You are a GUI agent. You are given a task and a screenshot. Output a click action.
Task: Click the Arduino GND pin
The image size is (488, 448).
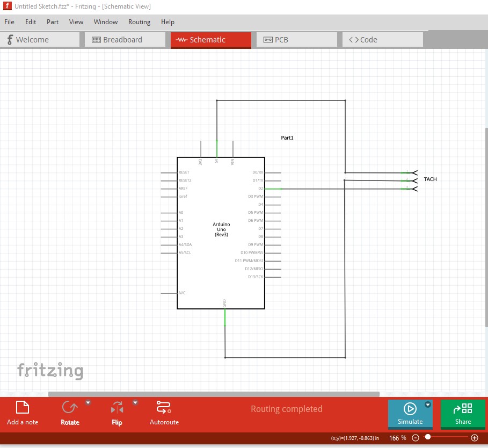pos(225,317)
